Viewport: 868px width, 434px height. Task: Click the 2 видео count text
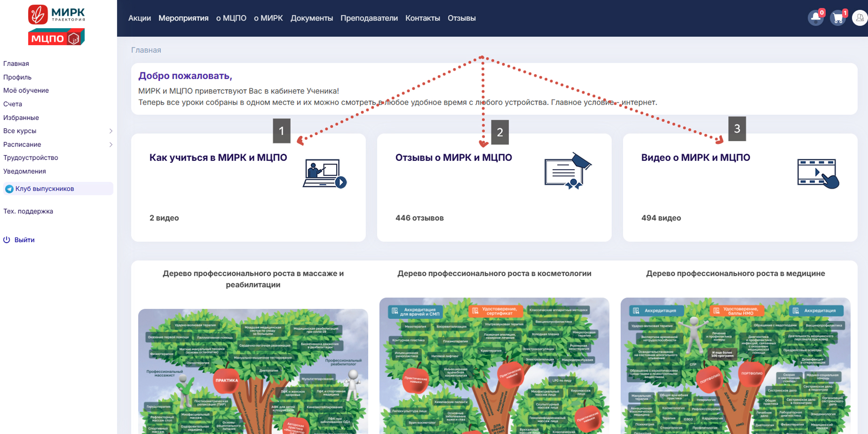pyautogui.click(x=164, y=218)
